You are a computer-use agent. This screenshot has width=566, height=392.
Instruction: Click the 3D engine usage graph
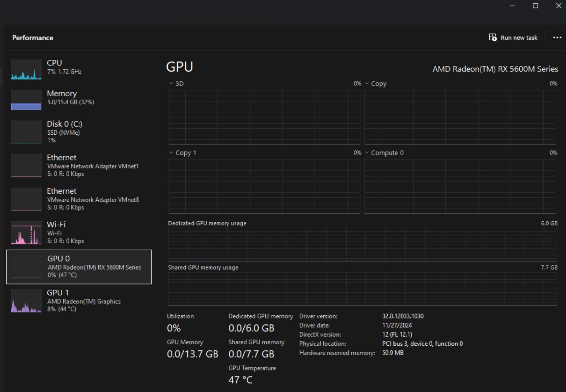[x=265, y=117]
